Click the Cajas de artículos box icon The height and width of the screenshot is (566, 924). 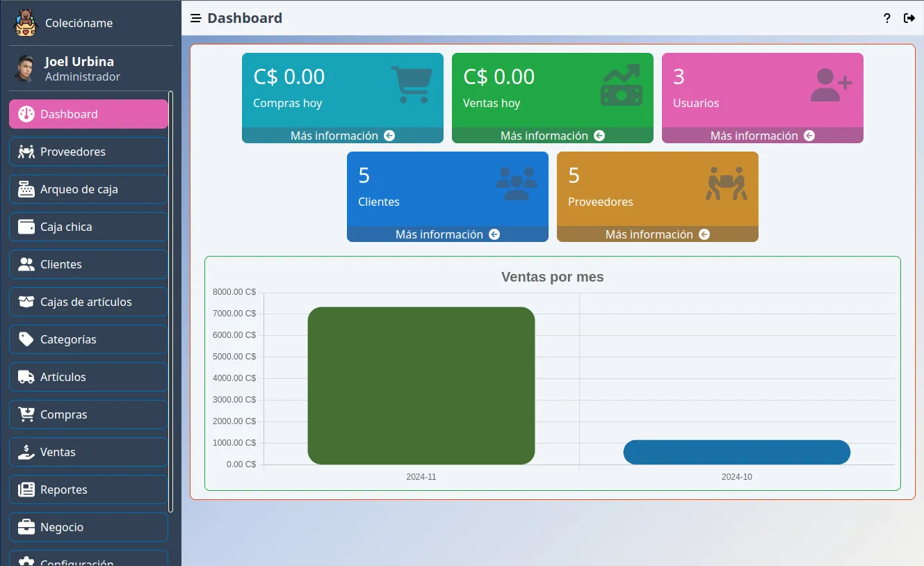point(25,301)
